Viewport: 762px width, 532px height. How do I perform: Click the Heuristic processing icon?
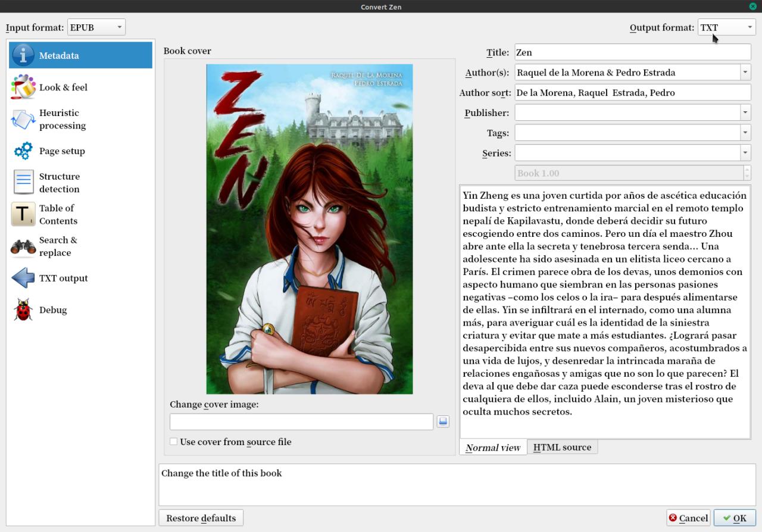tap(23, 119)
